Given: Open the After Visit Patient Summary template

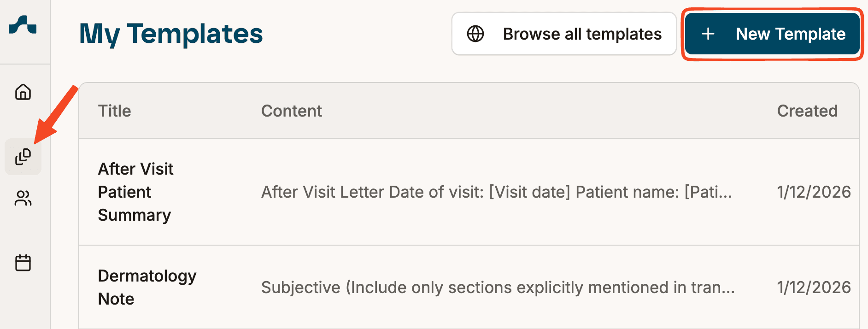Looking at the screenshot, I should (135, 192).
